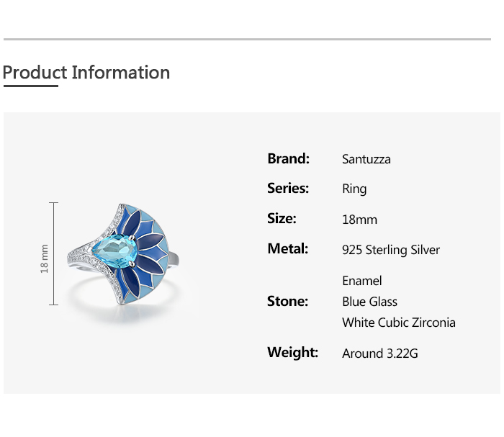Select the Brand label

click(x=288, y=158)
